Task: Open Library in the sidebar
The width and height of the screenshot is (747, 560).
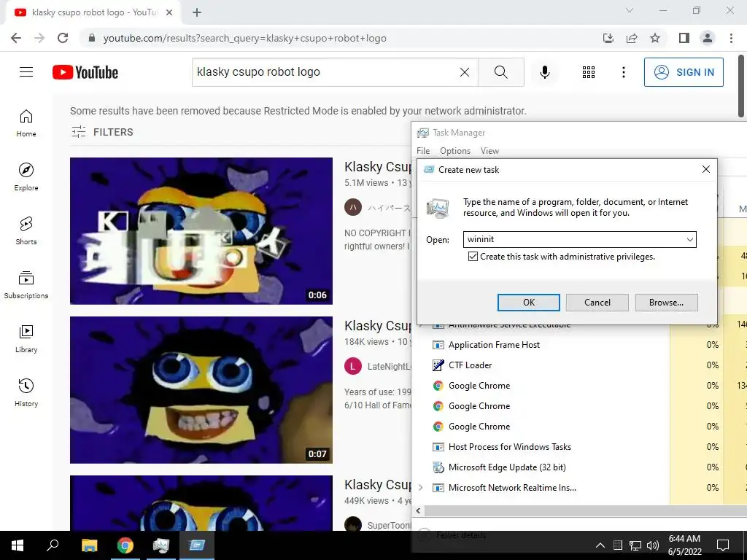Action: [26, 338]
